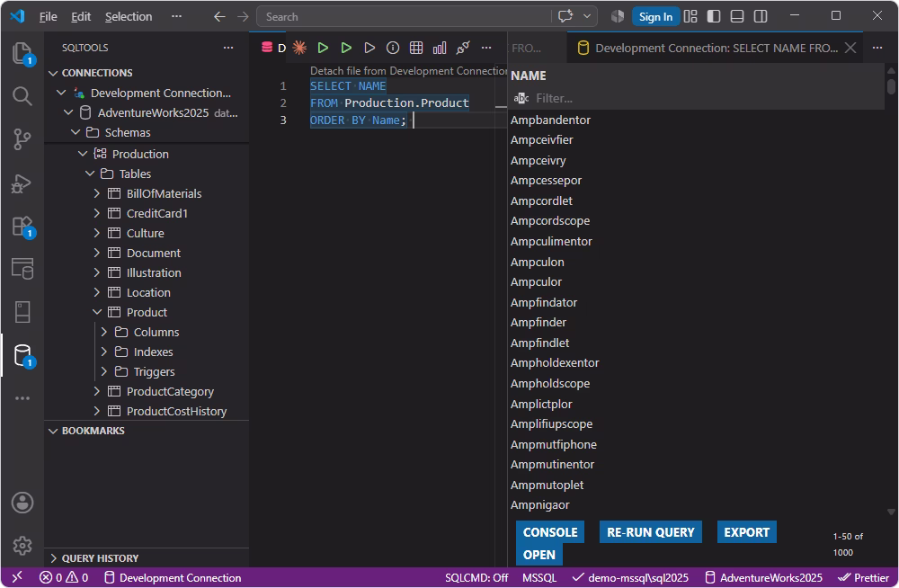Image resolution: width=899 pixels, height=588 pixels.
Task: Click the Prettier status bar item
Action: pyautogui.click(x=863, y=578)
